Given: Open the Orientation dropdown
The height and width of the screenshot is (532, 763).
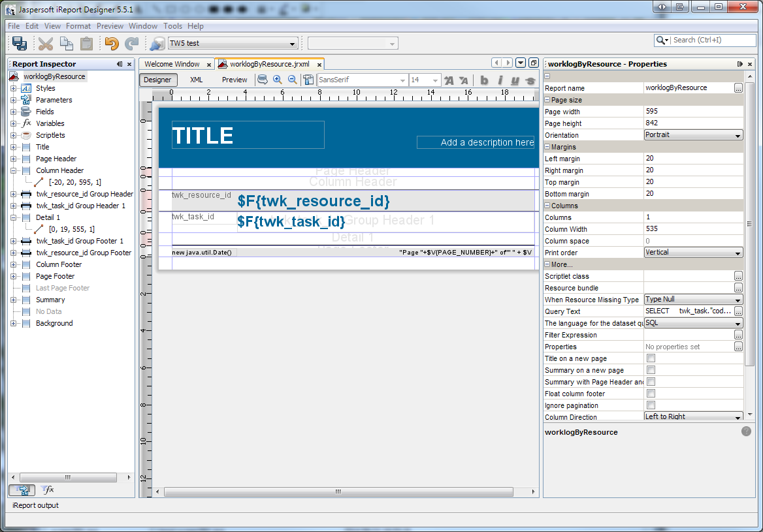Looking at the screenshot, I should [x=693, y=135].
